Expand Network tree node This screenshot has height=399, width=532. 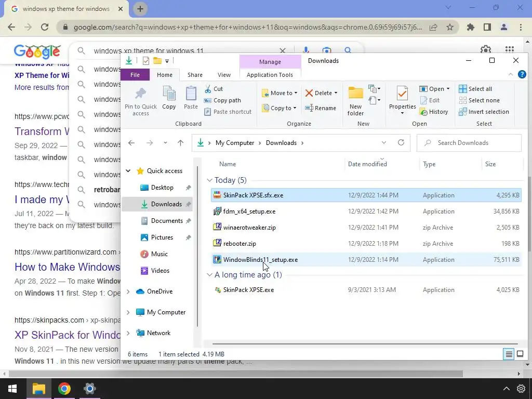128,333
